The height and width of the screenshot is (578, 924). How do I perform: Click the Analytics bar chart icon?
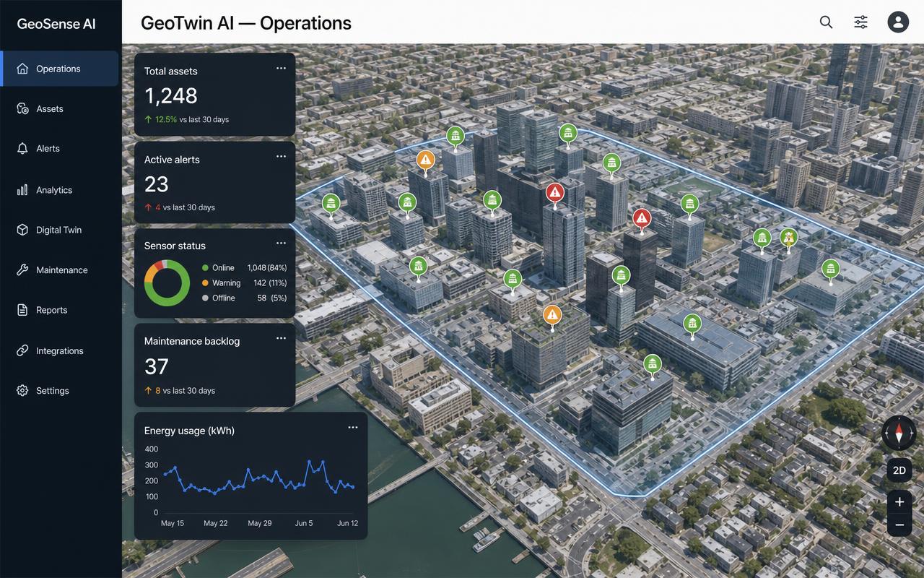pyautogui.click(x=22, y=190)
